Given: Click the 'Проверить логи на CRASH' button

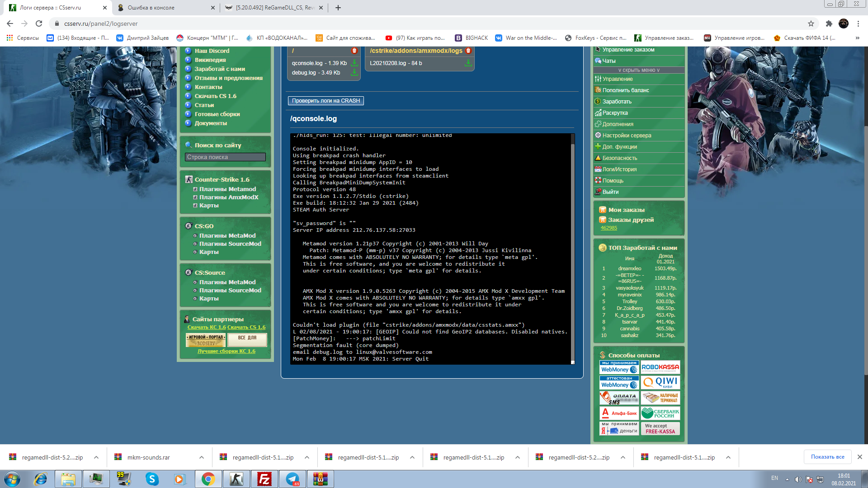Looking at the screenshot, I should [326, 101].
